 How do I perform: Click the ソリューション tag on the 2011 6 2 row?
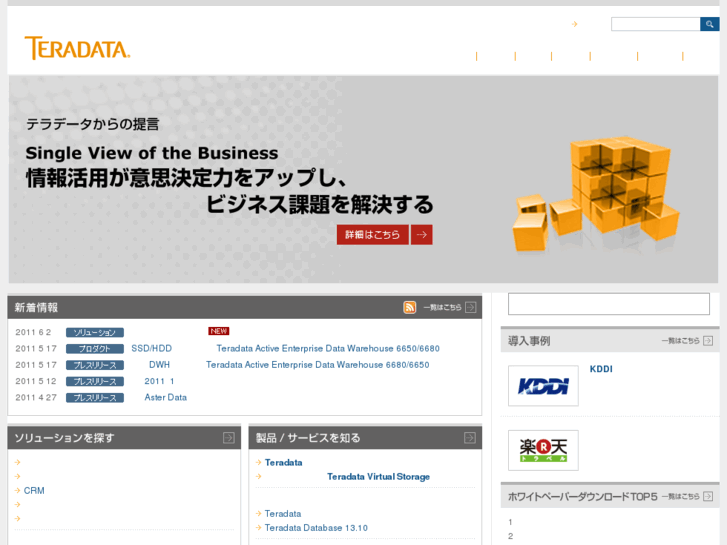pyautogui.click(x=95, y=333)
